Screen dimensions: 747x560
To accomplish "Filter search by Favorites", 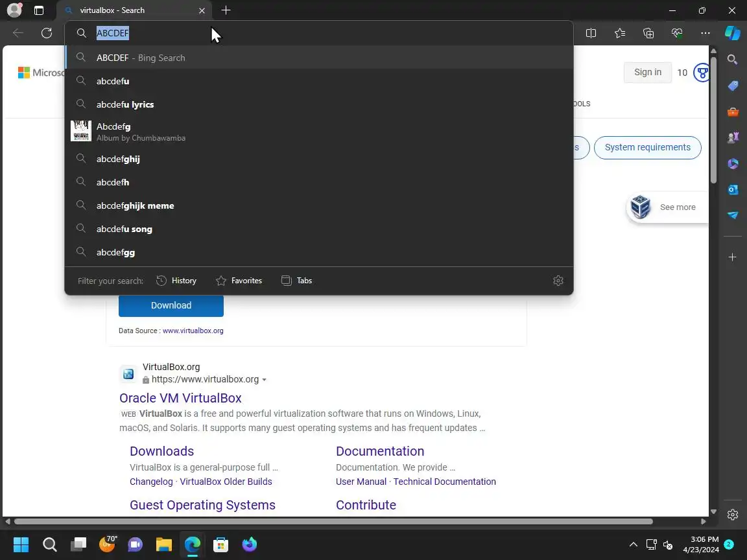I will [239, 281].
